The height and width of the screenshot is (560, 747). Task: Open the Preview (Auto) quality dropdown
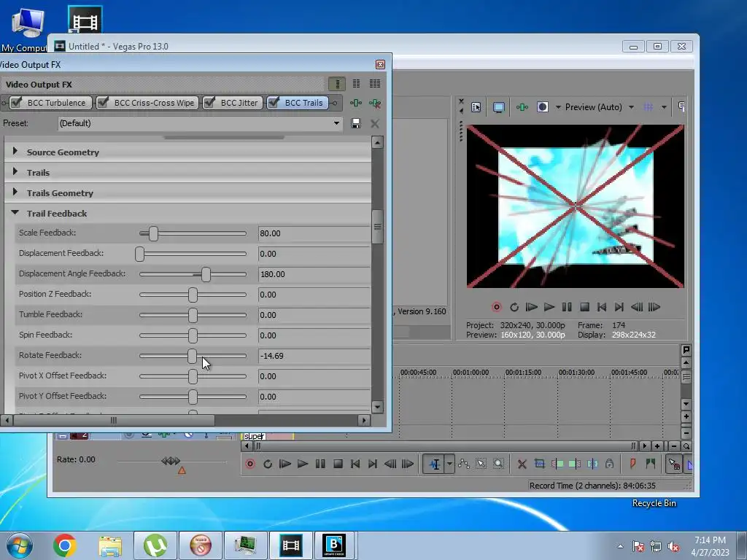[631, 107]
